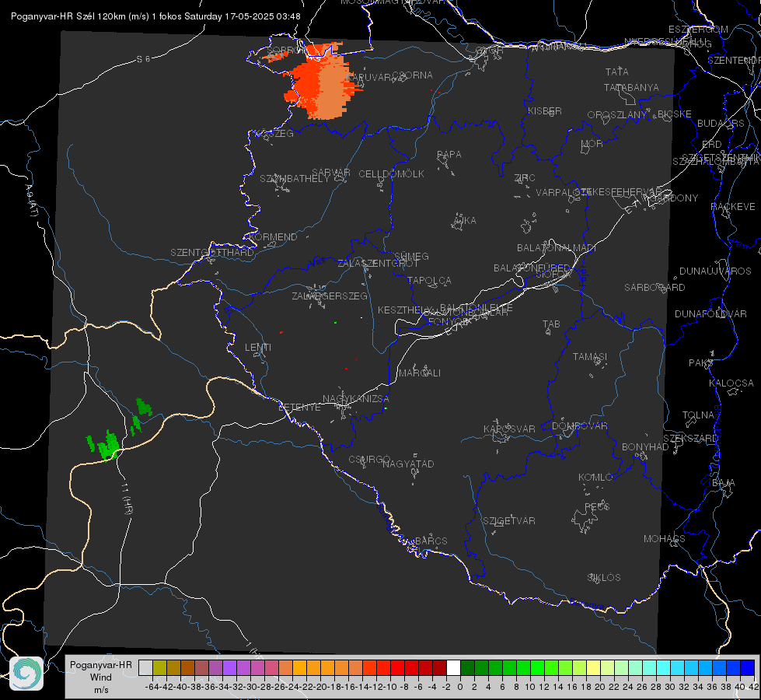Pick the olive swatch between -64 and -42

(159, 667)
